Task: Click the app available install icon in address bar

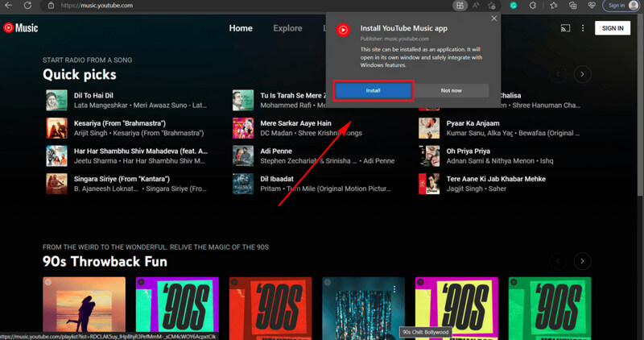Action: [460, 6]
